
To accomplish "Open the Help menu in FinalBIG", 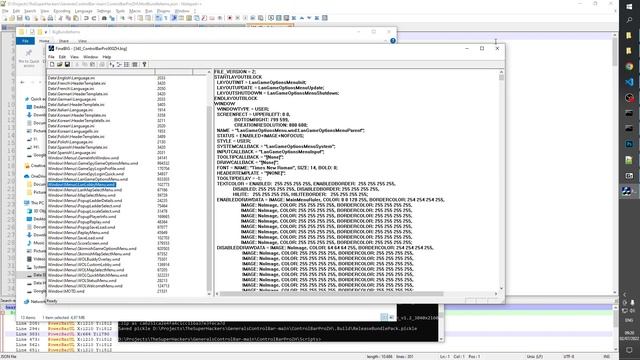I will click(107, 57).
